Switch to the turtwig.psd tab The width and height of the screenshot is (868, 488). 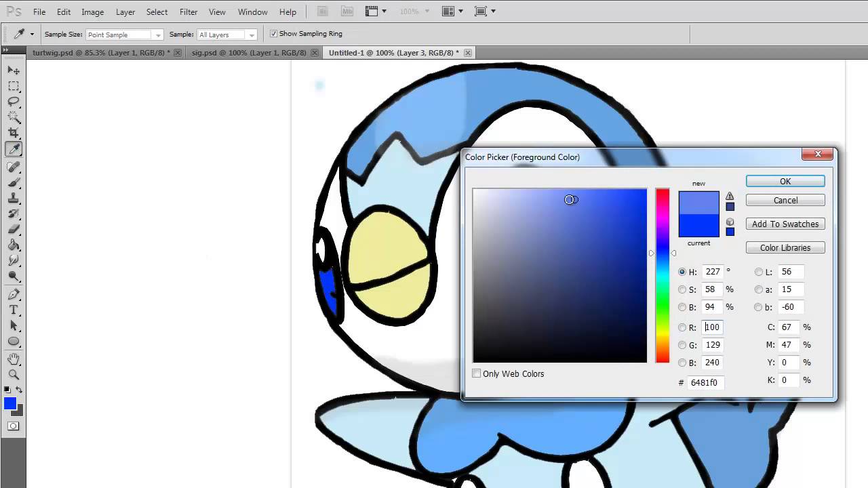[101, 53]
